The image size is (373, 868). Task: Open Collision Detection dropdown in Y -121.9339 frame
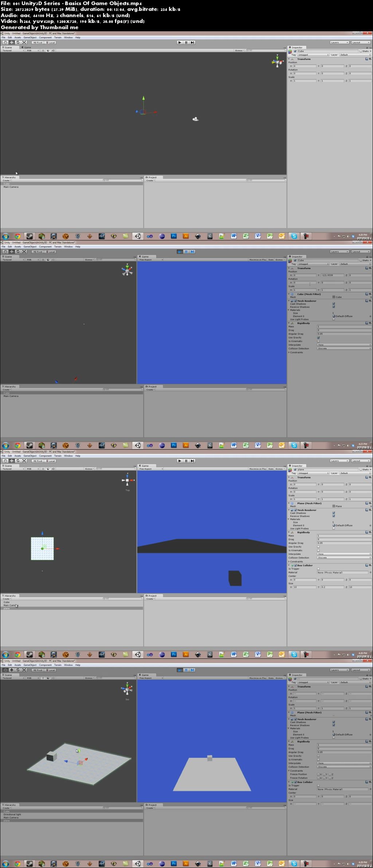click(x=344, y=349)
